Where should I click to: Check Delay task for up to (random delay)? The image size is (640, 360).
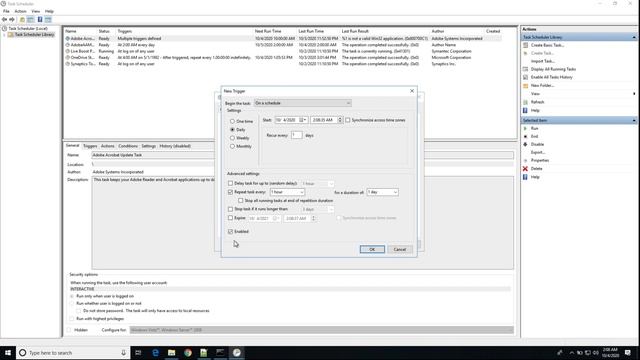(230, 183)
